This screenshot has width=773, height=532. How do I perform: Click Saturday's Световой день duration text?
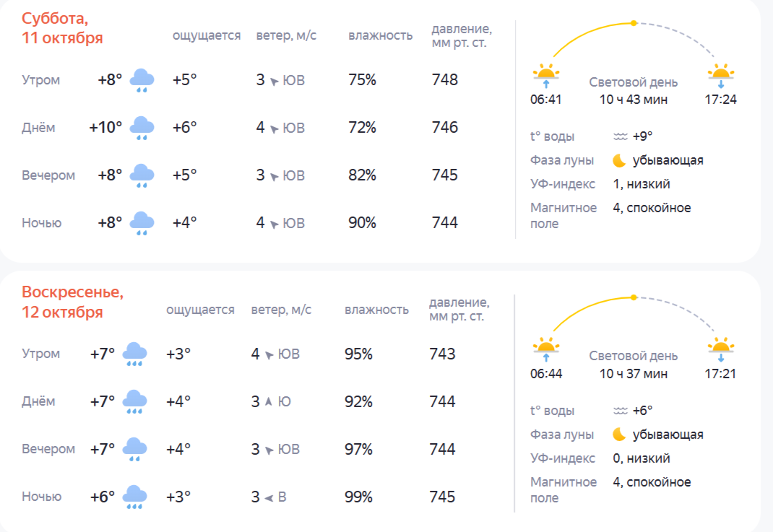[634, 99]
